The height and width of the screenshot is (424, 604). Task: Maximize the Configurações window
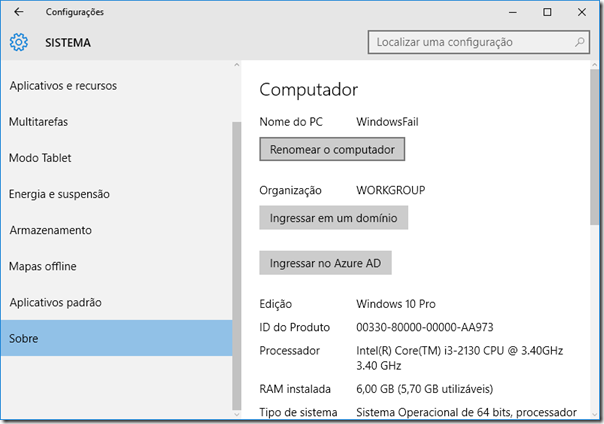(x=547, y=12)
